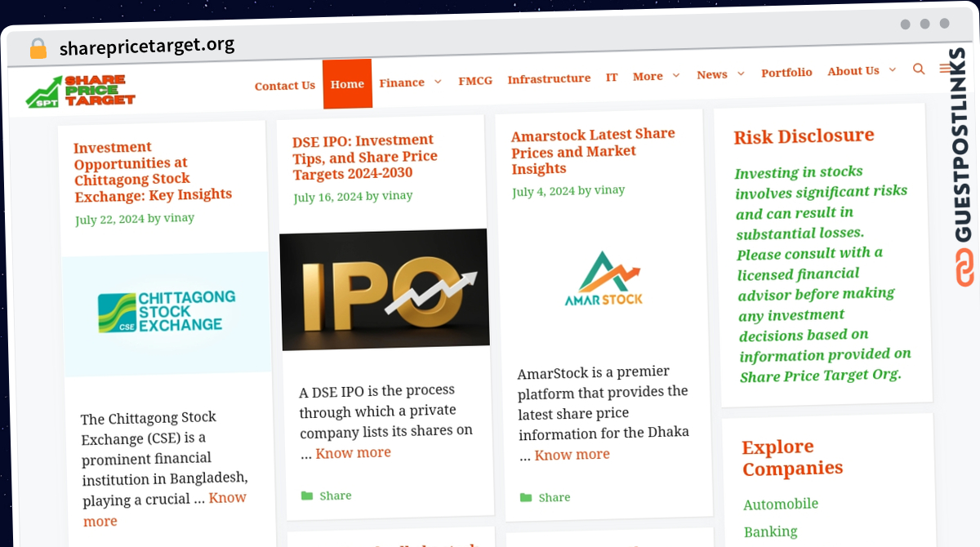Click the Amar Stock logo image
The height and width of the screenshot is (547, 980).
coord(604,280)
